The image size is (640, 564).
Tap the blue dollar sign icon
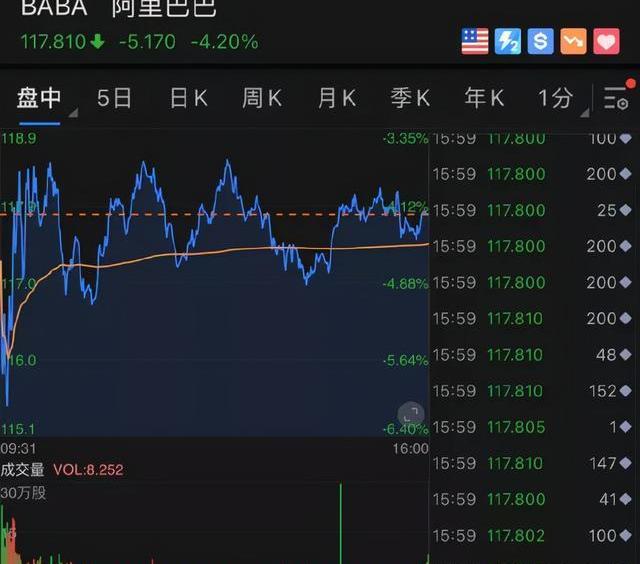(540, 41)
